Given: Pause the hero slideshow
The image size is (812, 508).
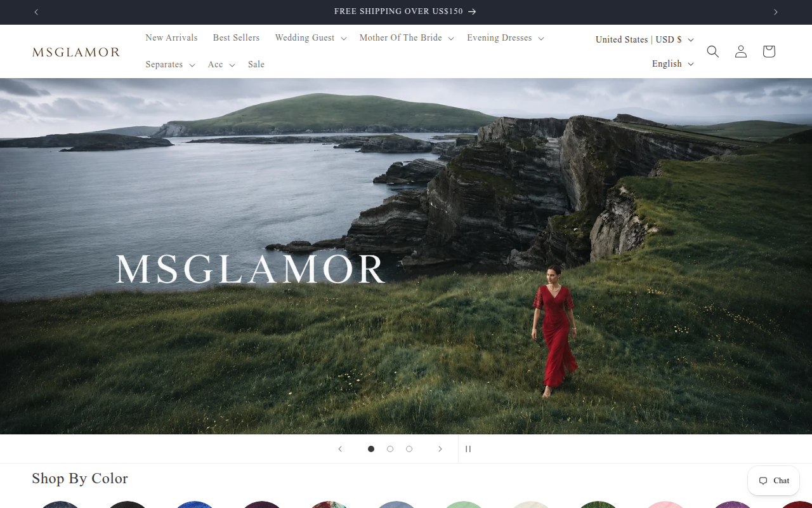Looking at the screenshot, I should (468, 449).
